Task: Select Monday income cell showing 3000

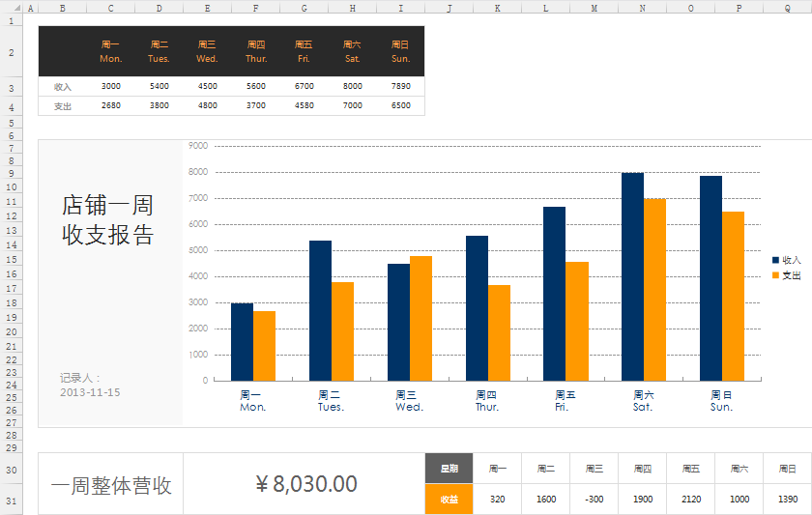Action: click(x=110, y=86)
